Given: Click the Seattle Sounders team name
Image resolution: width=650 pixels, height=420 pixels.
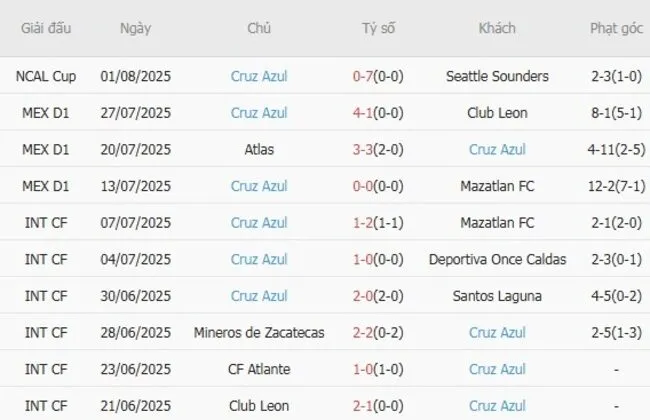Looking at the screenshot, I should [x=497, y=75].
